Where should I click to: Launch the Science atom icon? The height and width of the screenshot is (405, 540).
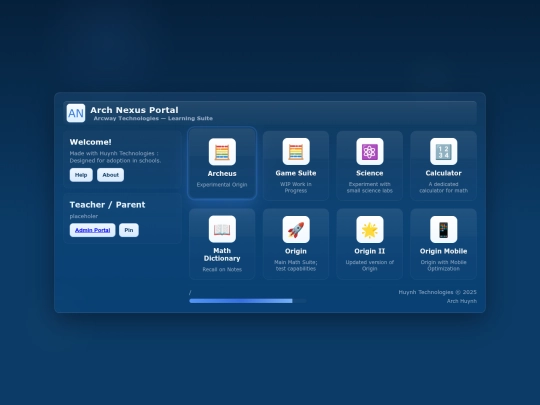[x=370, y=152]
